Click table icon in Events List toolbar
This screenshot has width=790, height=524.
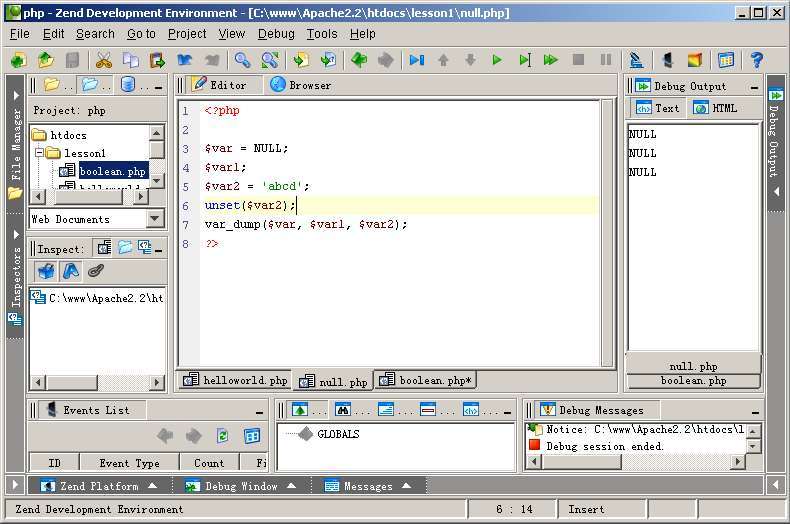[x=251, y=435]
